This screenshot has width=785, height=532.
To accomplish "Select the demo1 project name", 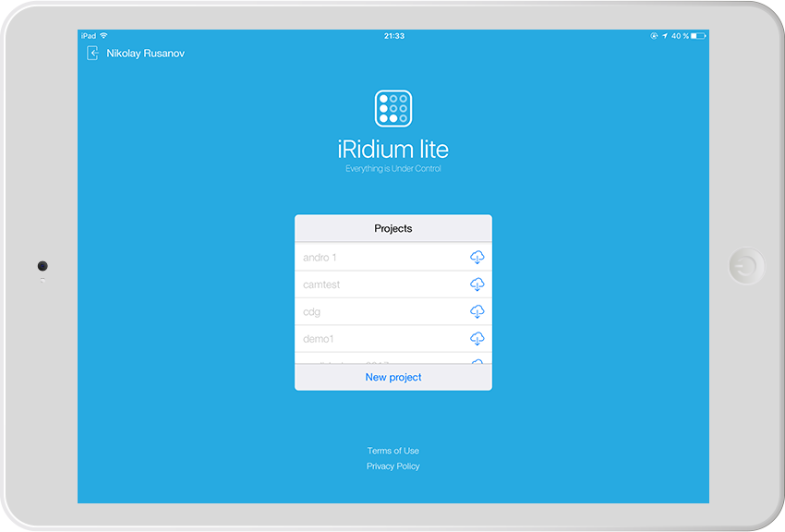I will click(x=319, y=339).
